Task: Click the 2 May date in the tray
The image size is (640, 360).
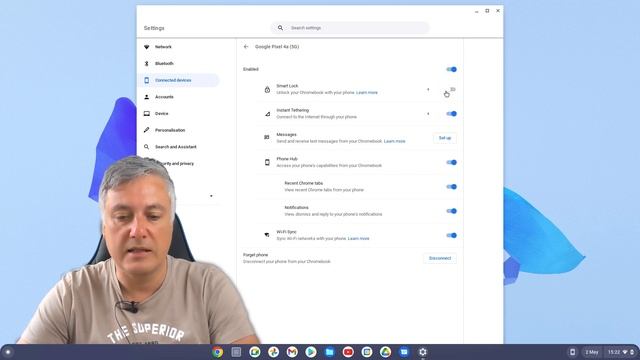Action: 592,352
